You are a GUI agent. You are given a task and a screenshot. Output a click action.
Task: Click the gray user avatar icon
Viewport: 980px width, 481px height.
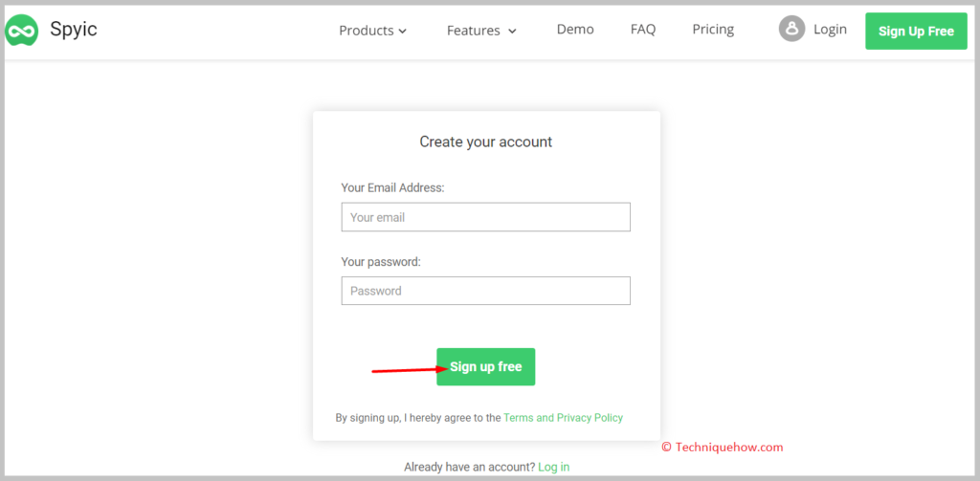click(x=791, y=29)
